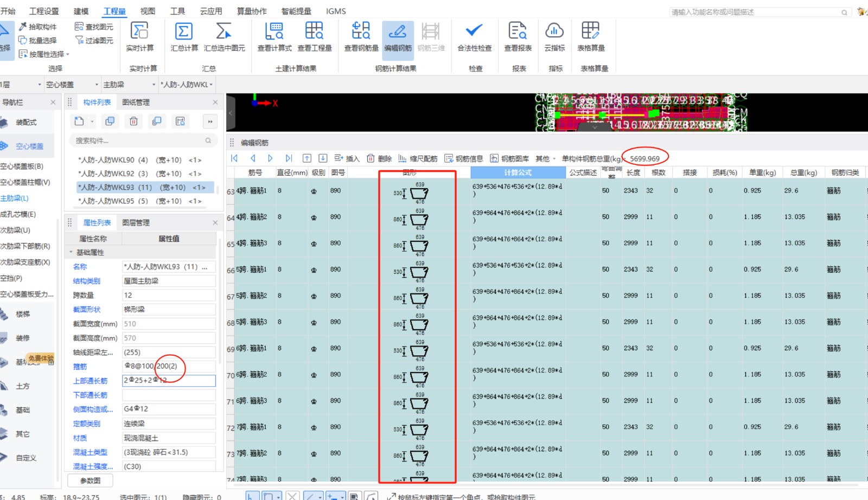The image size is (868, 500).
Task: Open 装配式 navigation category
Action: pyautogui.click(x=27, y=122)
